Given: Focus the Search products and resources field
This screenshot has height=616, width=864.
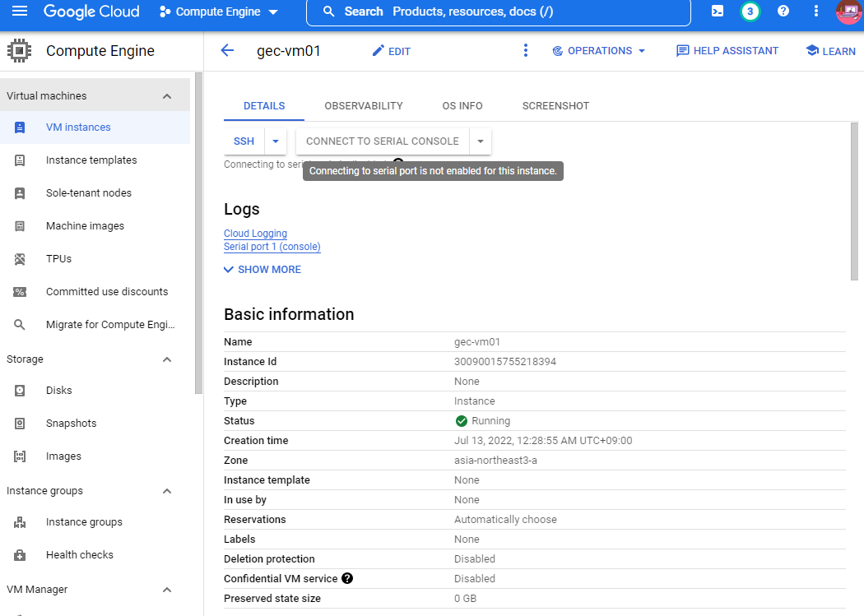Looking at the screenshot, I should coord(498,12).
